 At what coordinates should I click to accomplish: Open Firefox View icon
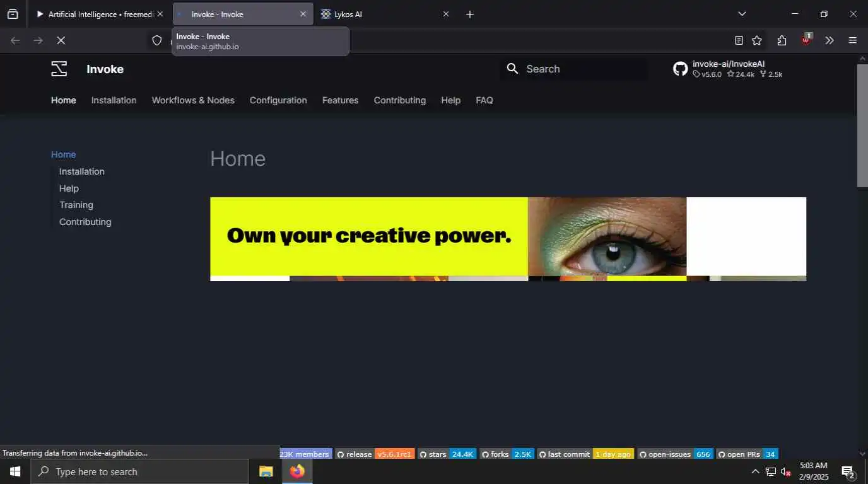click(x=13, y=14)
